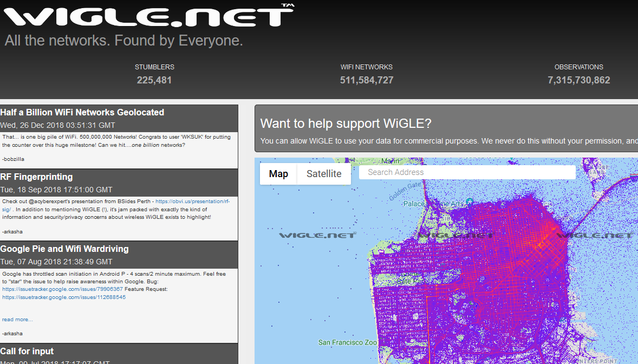Open the Call for input heading
The height and width of the screenshot is (364, 638).
tap(27, 351)
